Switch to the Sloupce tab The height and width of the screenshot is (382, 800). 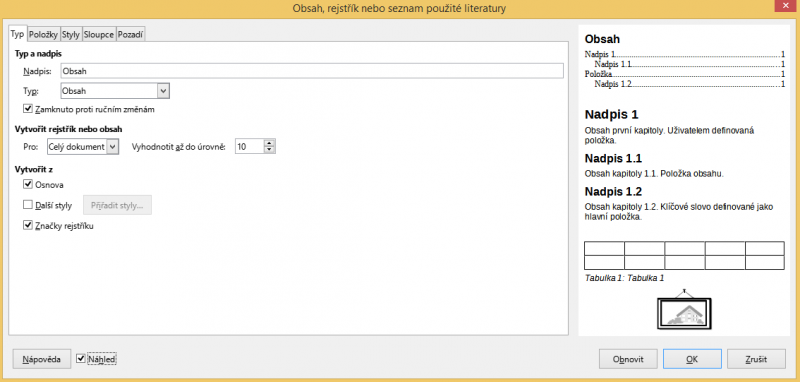tap(99, 35)
